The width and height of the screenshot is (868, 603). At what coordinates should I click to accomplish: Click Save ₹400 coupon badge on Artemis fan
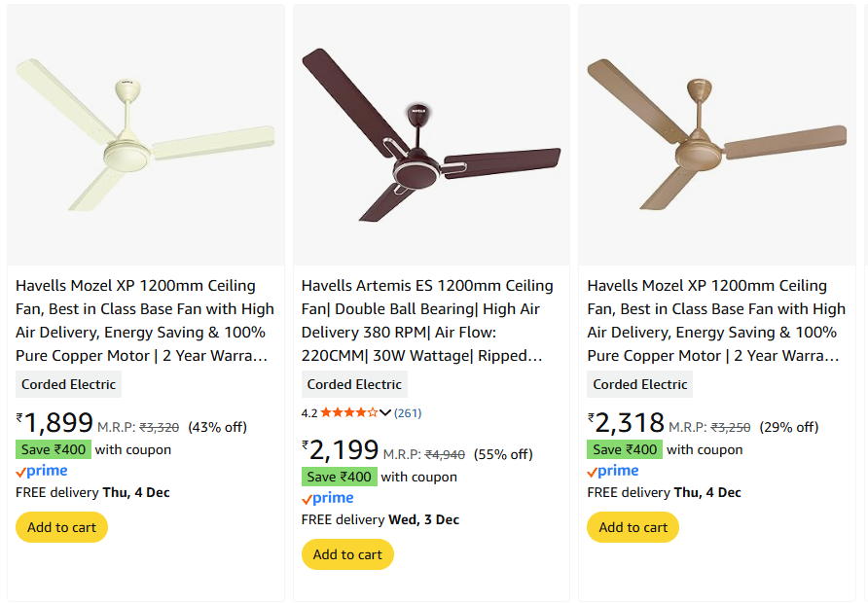click(x=340, y=477)
